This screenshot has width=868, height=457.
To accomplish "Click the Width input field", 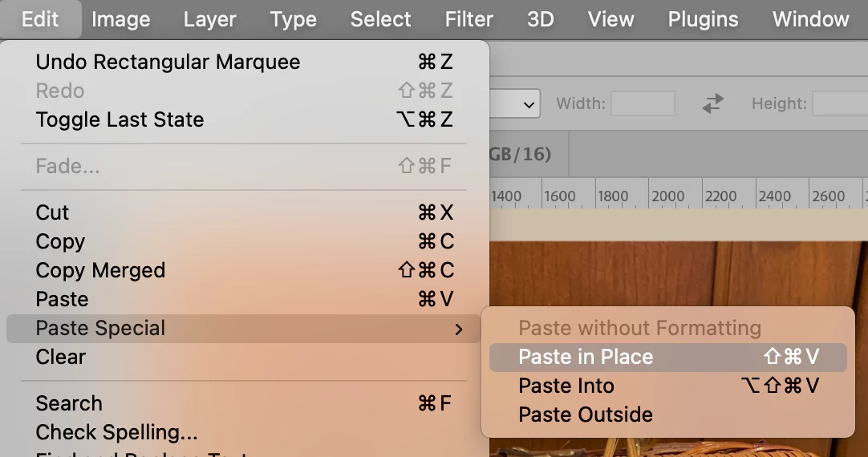I will 643,103.
